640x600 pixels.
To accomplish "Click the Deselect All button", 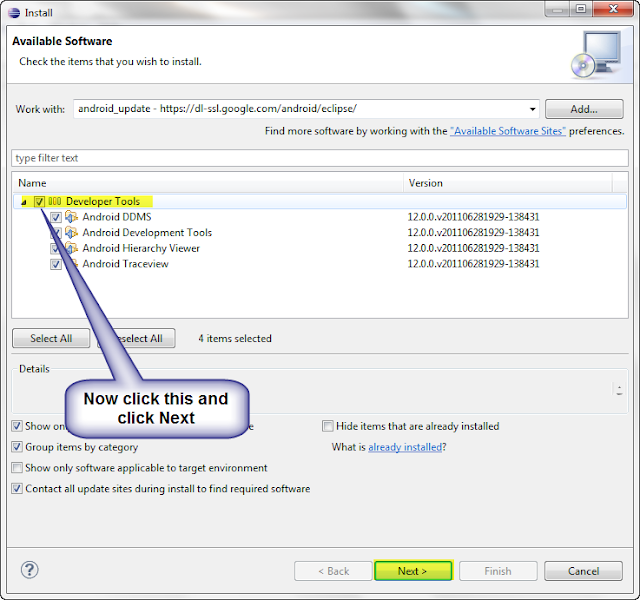I will [137, 338].
